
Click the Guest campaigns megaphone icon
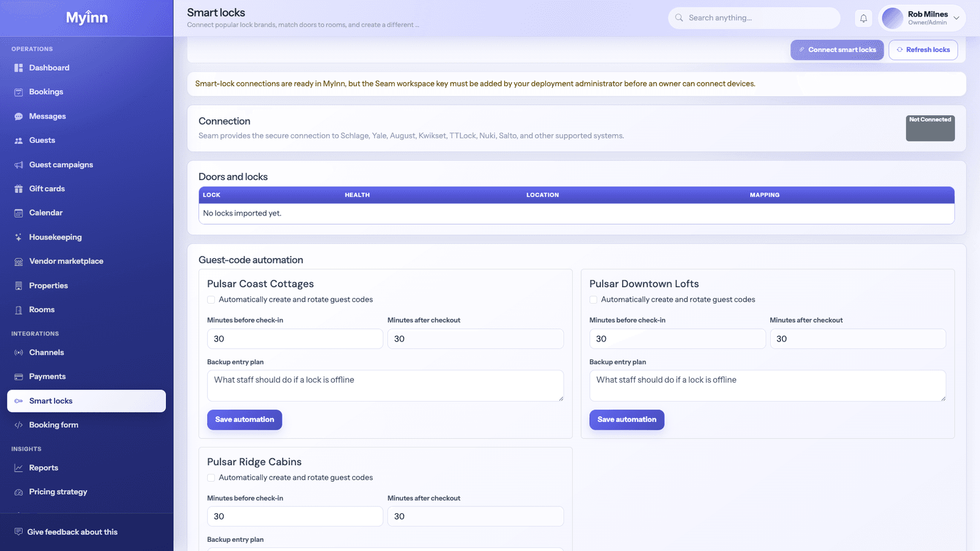[x=18, y=165]
